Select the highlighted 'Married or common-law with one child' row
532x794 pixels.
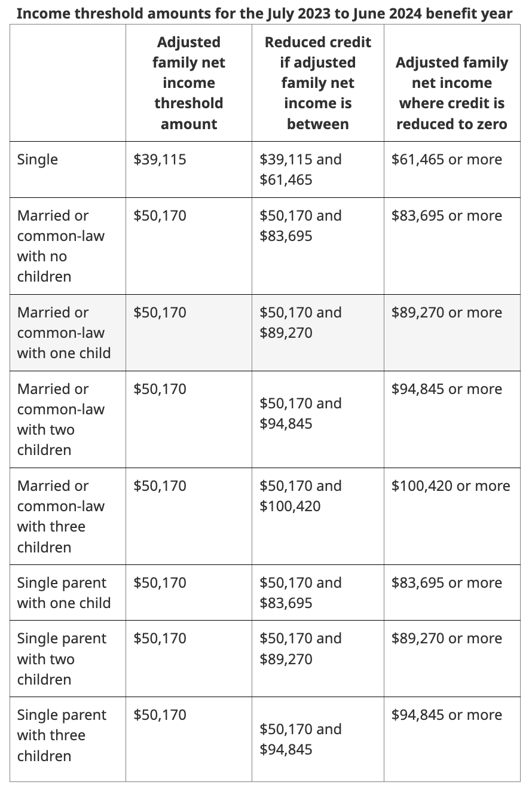pyautogui.click(x=265, y=332)
